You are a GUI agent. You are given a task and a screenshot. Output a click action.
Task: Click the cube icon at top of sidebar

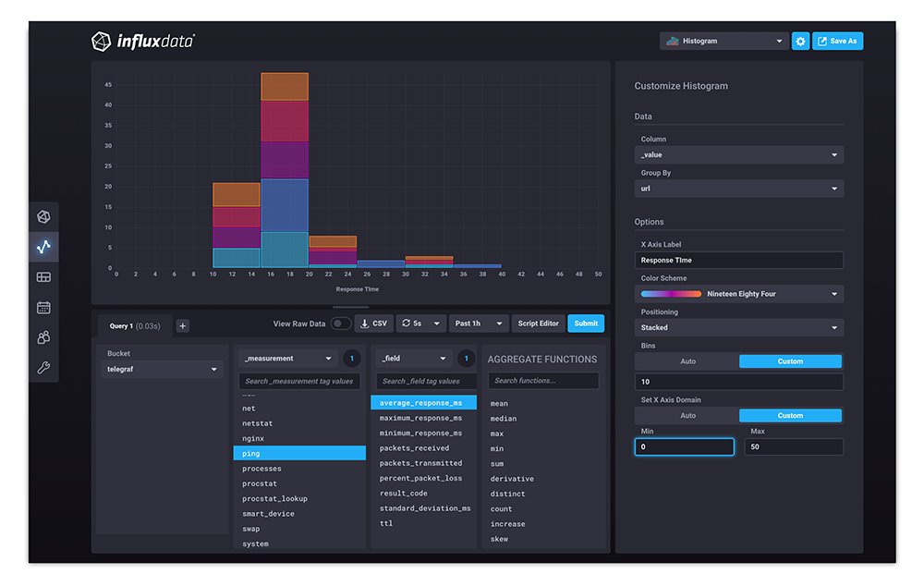click(x=43, y=217)
